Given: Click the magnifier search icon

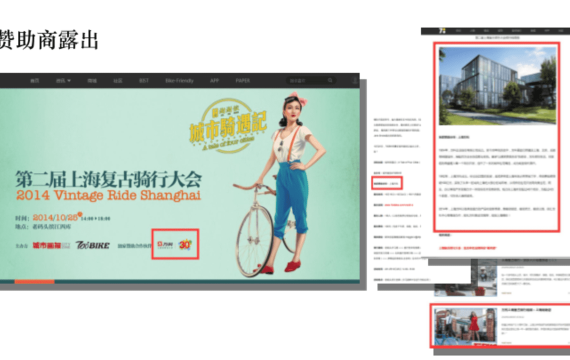Looking at the screenshot, I should 330,80.
